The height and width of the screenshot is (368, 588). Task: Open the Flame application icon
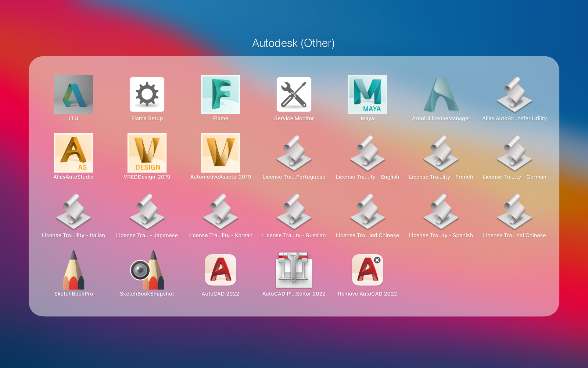tap(220, 94)
